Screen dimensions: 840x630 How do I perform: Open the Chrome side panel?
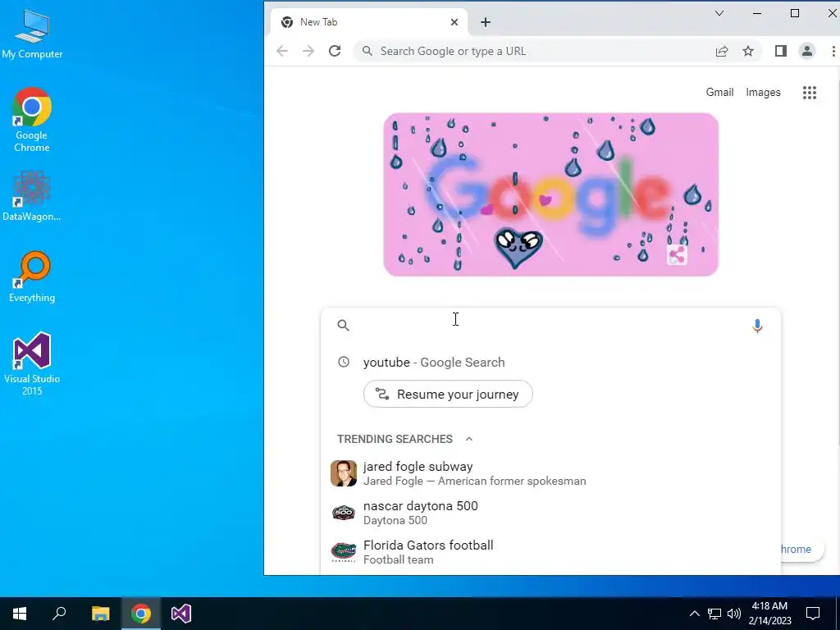[781, 51]
